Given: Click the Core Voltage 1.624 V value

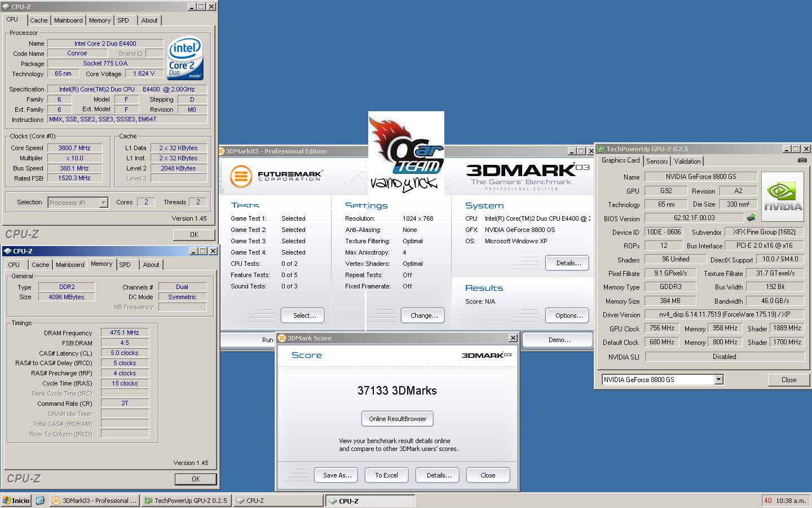Looking at the screenshot, I should pos(144,74).
